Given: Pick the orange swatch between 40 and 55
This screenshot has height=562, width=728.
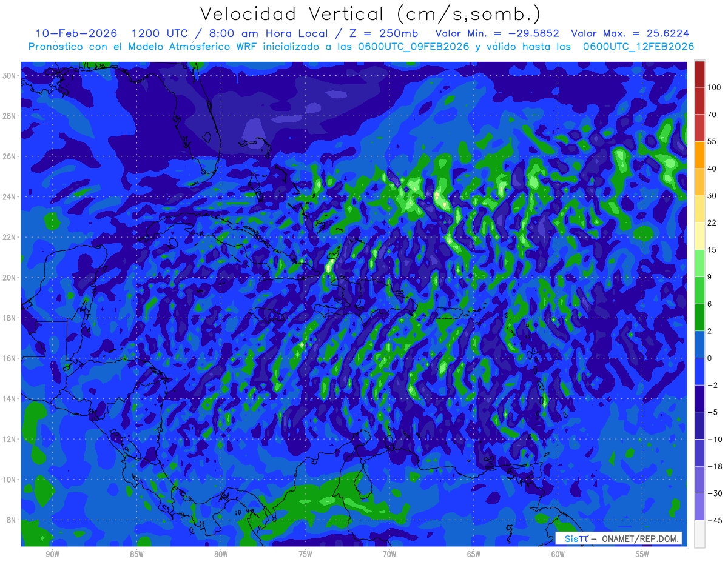Looking at the screenshot, I should click(699, 154).
